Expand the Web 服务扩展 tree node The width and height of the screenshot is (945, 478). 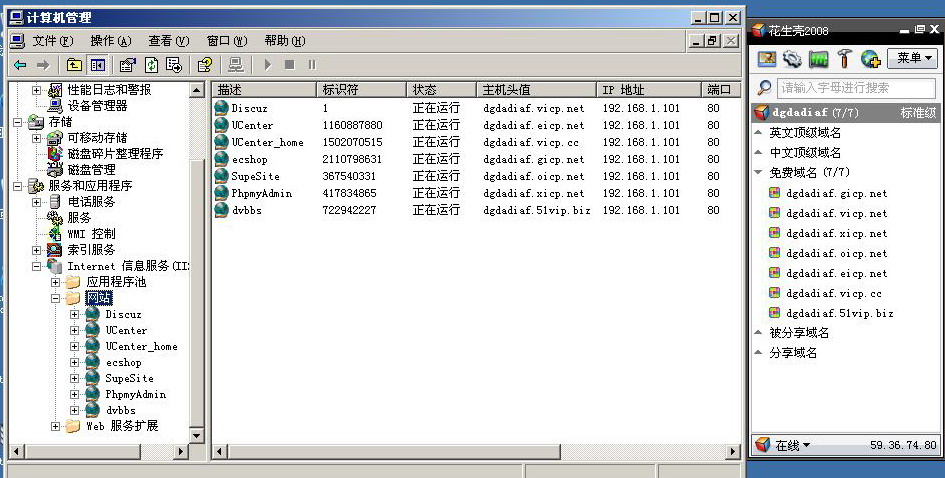(55, 426)
